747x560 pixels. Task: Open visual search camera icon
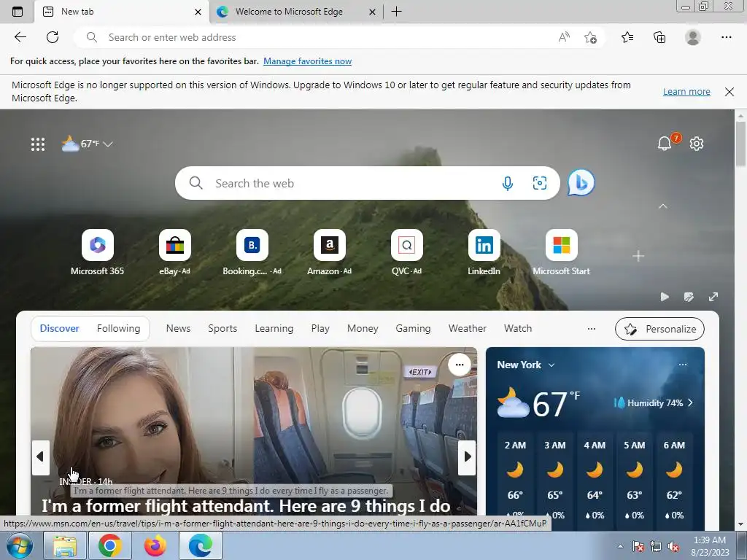540,183
